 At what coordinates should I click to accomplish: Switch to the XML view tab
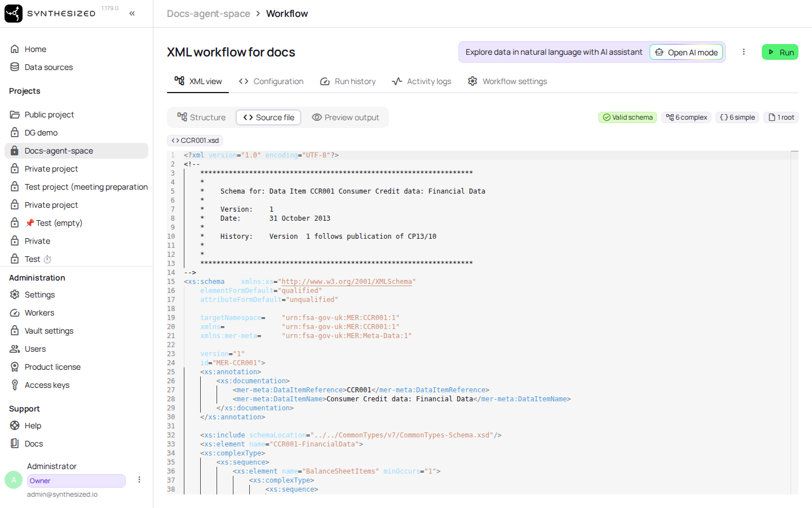[198, 81]
